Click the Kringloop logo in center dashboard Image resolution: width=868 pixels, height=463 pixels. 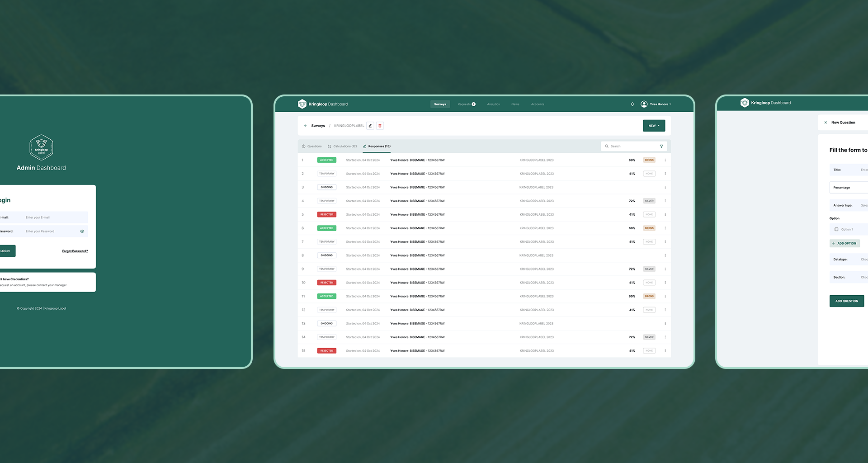[x=302, y=104]
